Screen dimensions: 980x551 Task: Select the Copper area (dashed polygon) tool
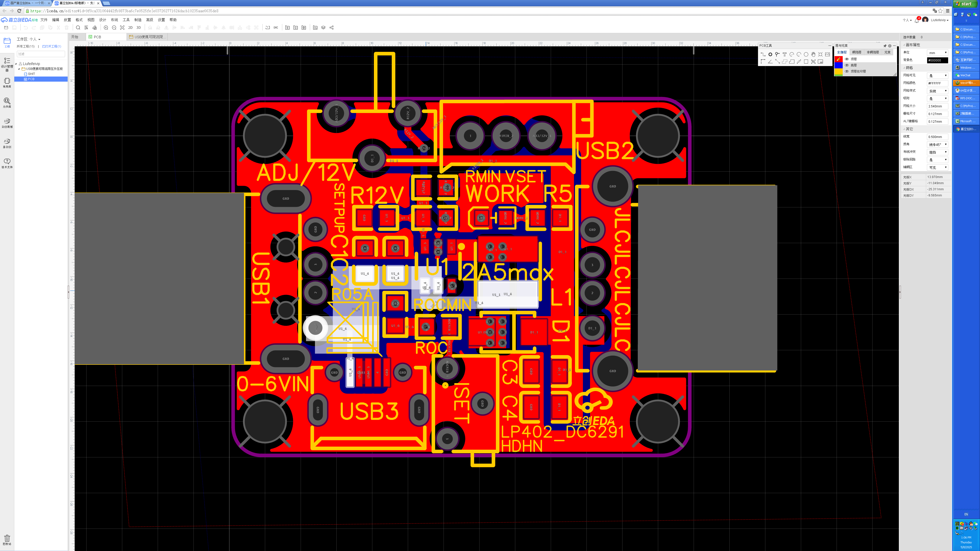coord(785,61)
